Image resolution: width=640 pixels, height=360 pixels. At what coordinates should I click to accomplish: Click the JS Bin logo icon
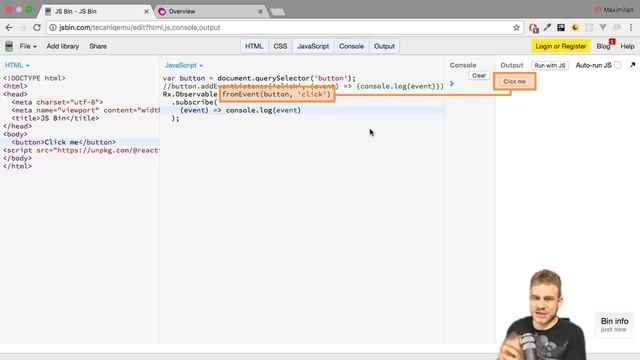coord(9,46)
